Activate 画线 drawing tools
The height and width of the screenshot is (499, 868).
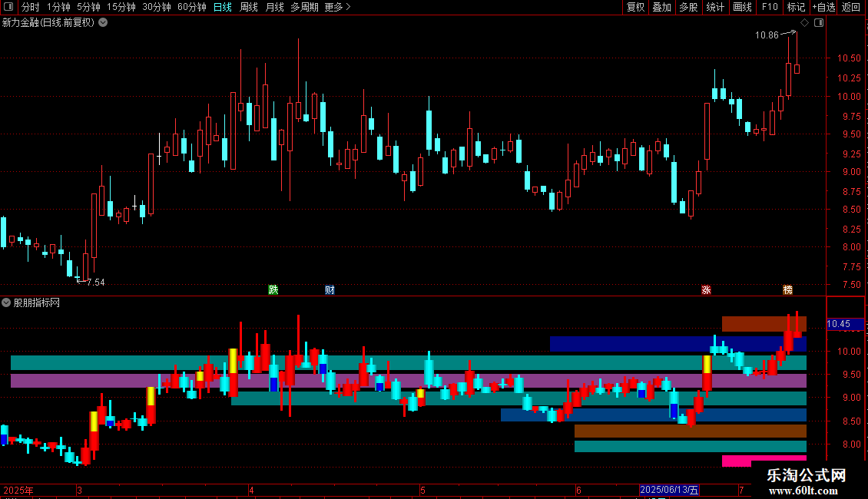(742, 7)
